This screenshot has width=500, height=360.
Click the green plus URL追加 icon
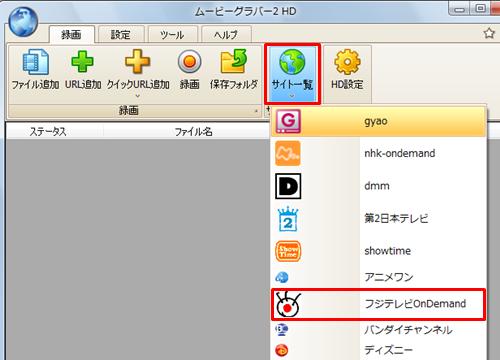point(82,61)
